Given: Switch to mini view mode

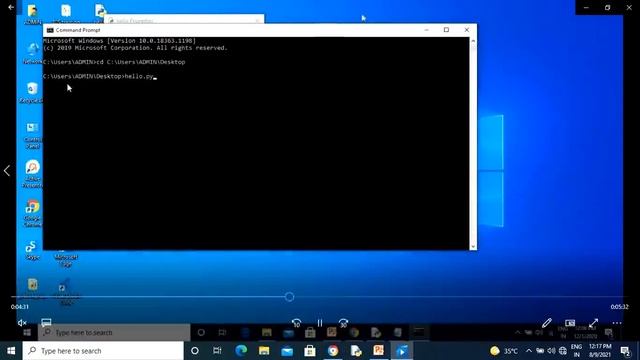Looking at the screenshot, I should [x=570, y=323].
